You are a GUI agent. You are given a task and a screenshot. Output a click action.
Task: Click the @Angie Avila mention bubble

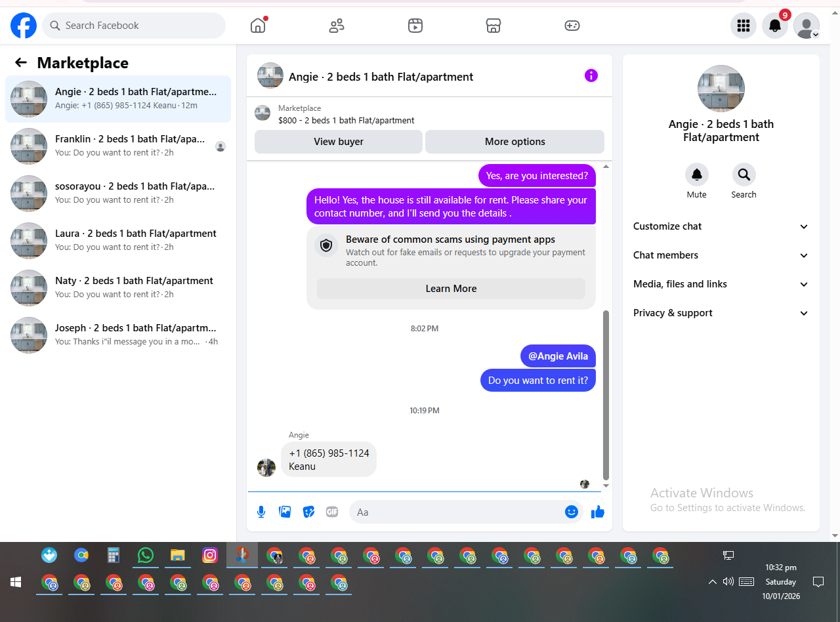[x=558, y=356]
